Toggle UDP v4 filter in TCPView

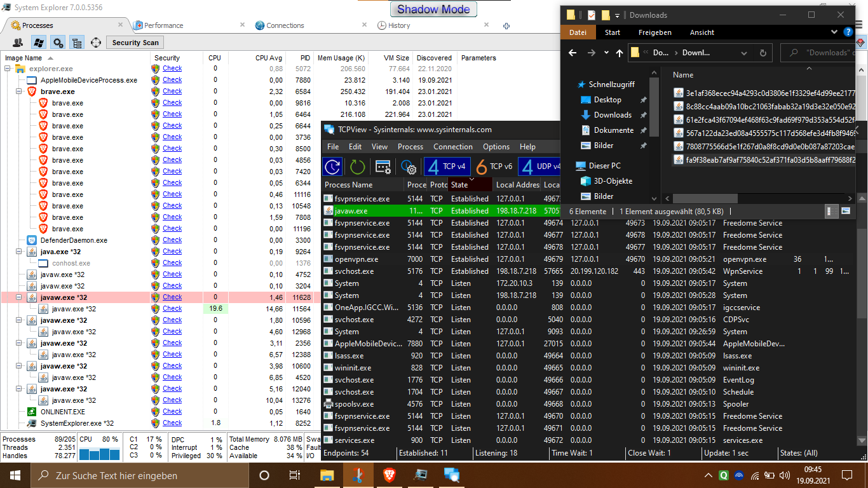click(x=541, y=166)
